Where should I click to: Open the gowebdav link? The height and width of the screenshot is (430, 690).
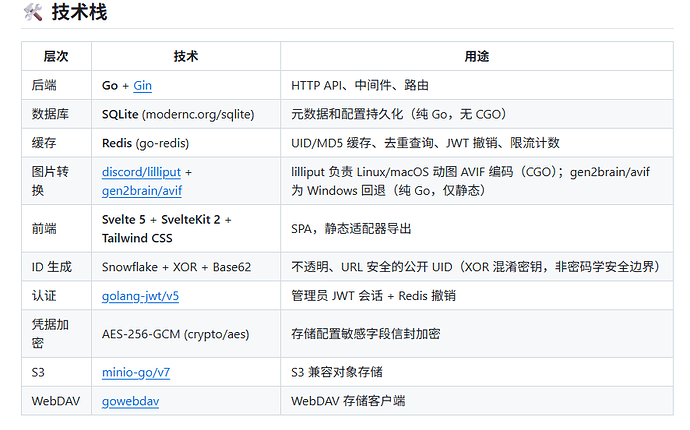tap(131, 401)
